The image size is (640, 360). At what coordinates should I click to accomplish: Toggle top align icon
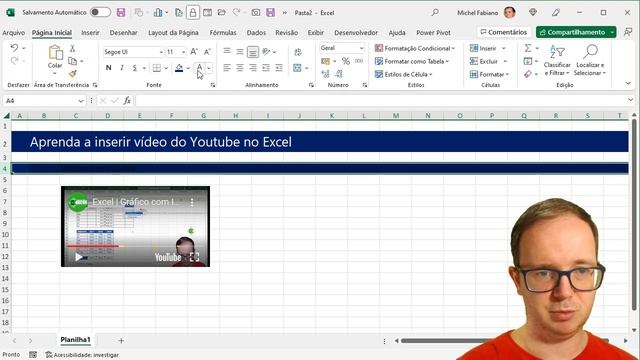[227, 51]
